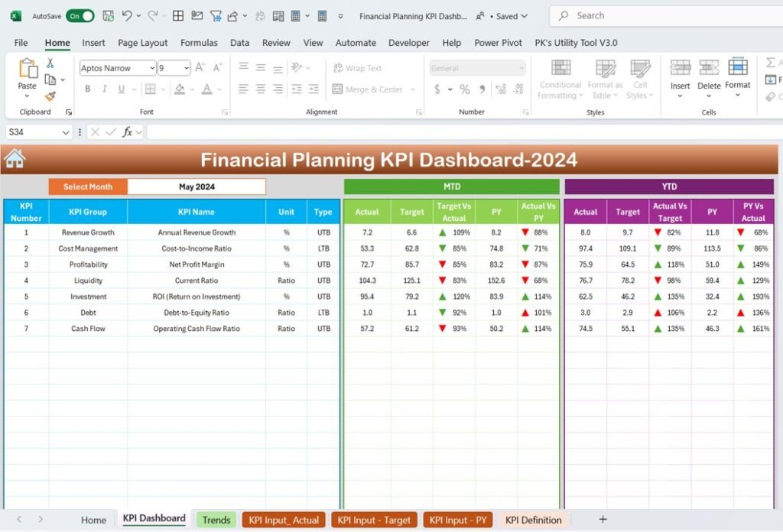
Task: Switch to the Formulas ribbon tab
Action: coord(199,43)
